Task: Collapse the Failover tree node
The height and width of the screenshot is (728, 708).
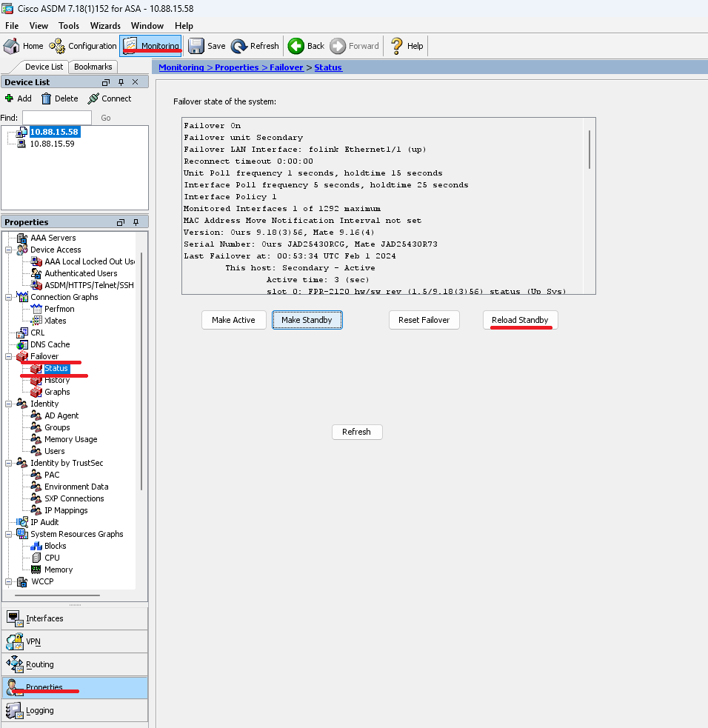Action: [8, 356]
